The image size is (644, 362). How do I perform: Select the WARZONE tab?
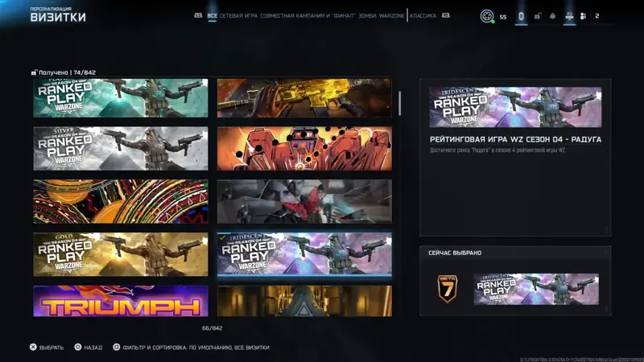[x=391, y=16]
